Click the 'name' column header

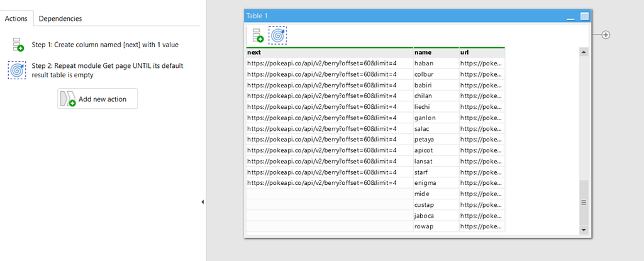[436, 53]
